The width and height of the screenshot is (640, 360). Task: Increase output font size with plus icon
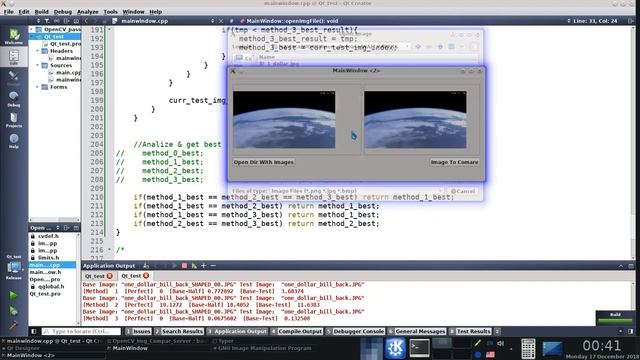[203, 266]
